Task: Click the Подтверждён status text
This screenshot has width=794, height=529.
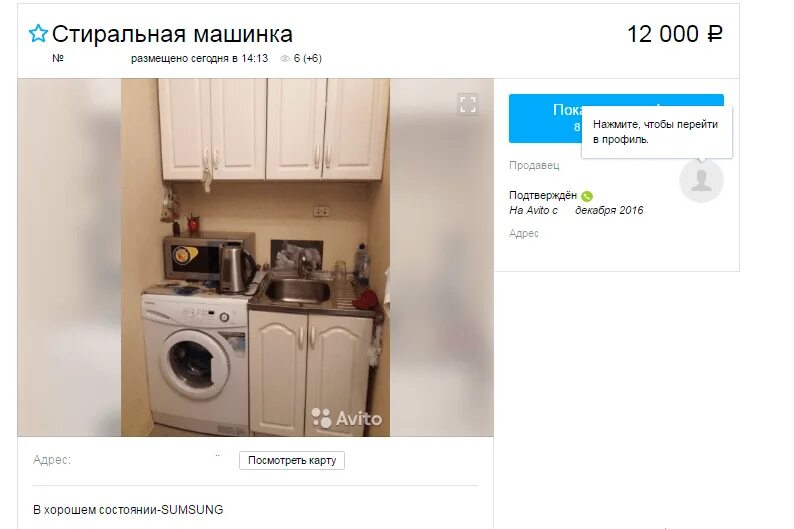Action: pyautogui.click(x=542, y=195)
